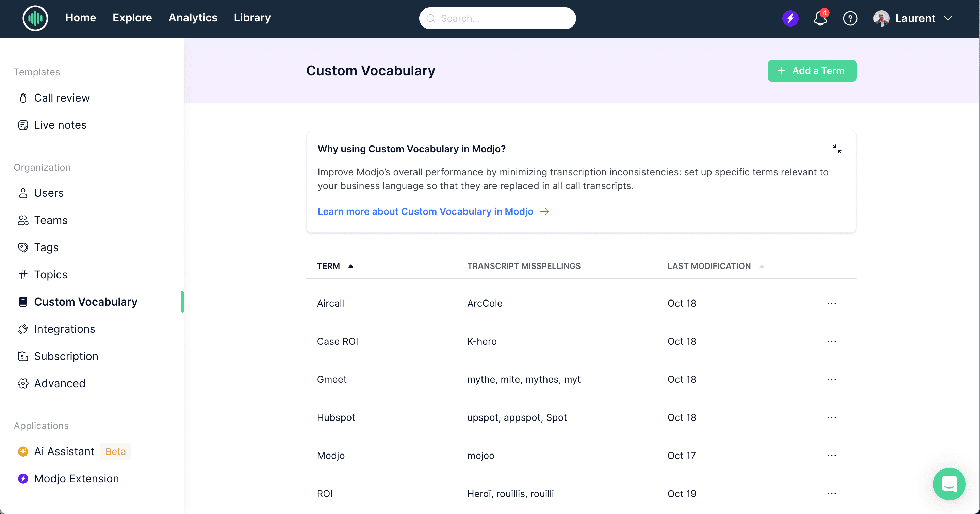Click the Call review icon
This screenshot has height=514, width=980.
pyautogui.click(x=23, y=98)
